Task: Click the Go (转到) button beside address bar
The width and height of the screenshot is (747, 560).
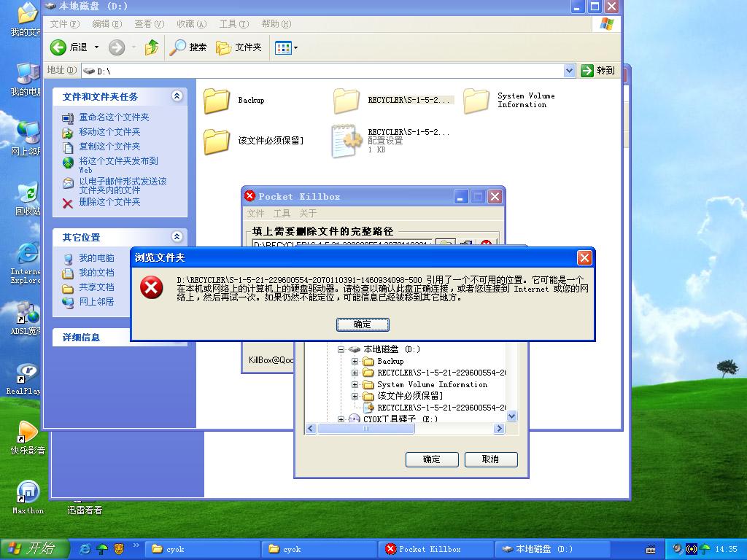Action: [x=598, y=71]
